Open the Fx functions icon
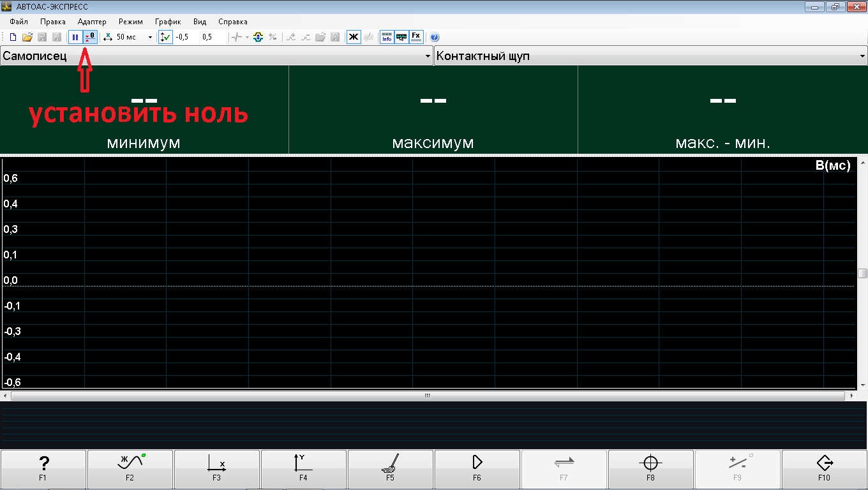868x490 pixels. coord(416,37)
